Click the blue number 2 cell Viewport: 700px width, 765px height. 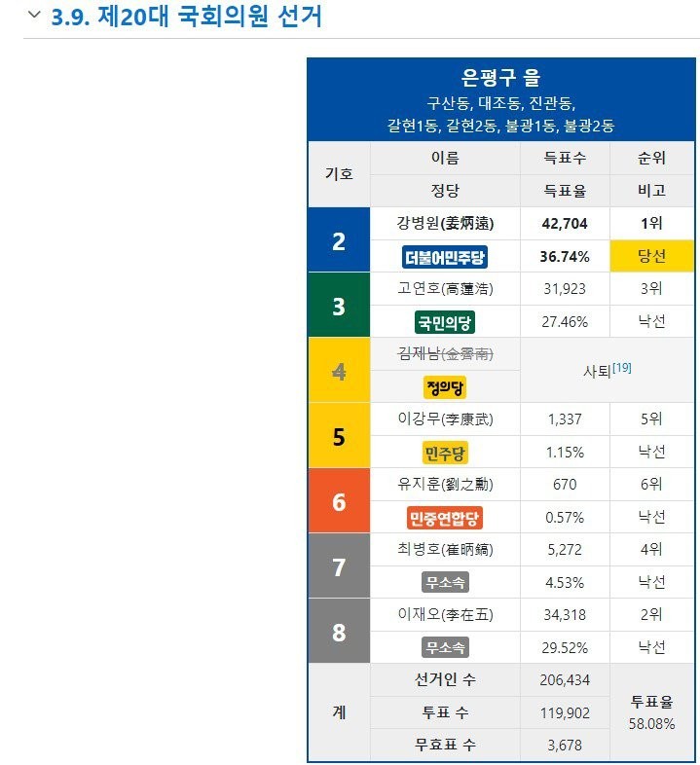(339, 240)
